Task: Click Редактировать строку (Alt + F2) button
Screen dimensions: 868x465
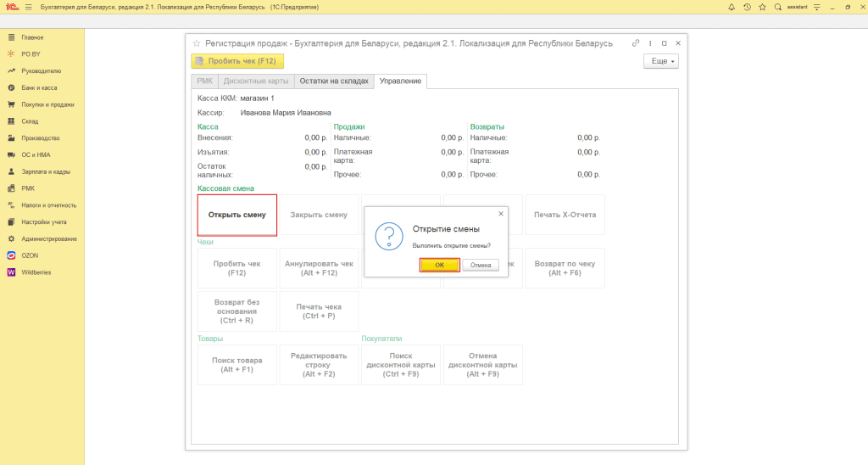Action: pos(319,365)
